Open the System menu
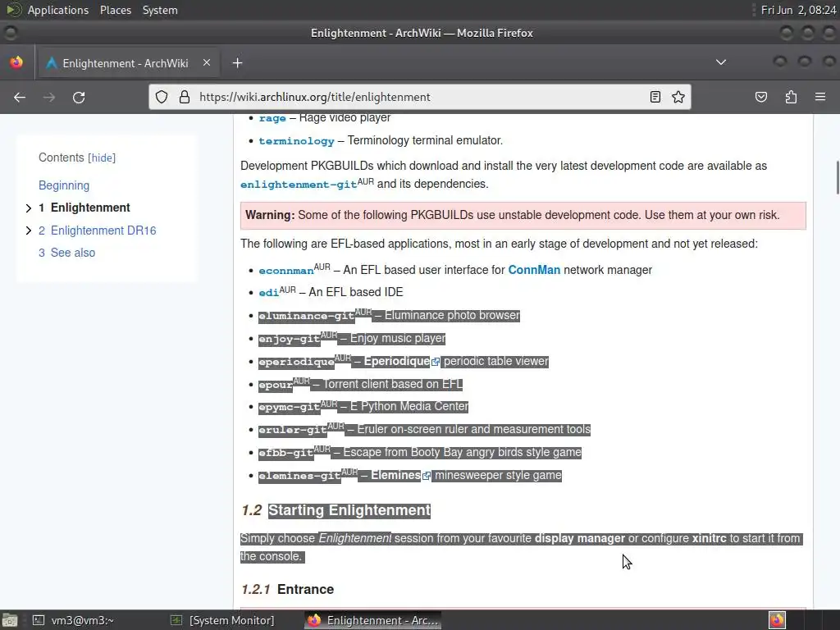840x630 pixels. coord(160,10)
